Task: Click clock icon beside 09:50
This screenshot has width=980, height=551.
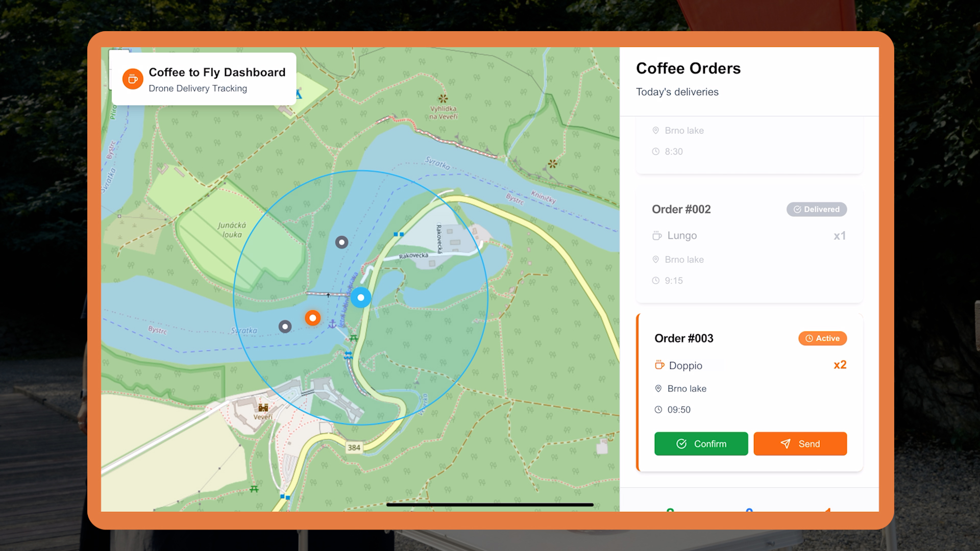Action: pos(658,410)
